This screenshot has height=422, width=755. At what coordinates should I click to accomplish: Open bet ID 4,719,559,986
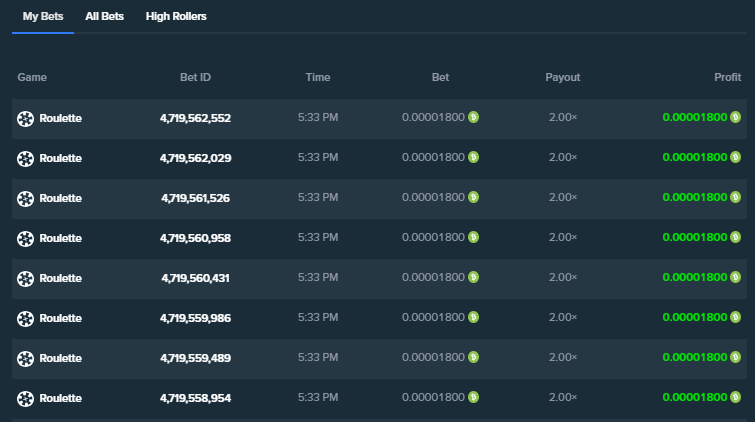click(195, 318)
